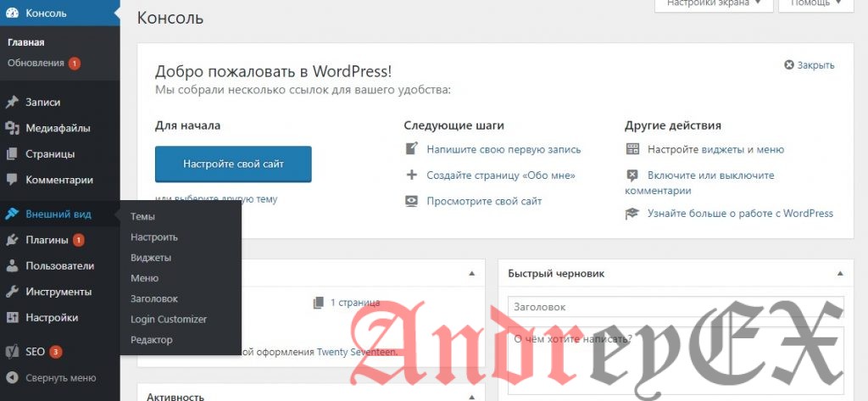
Task: Open the 1 страница link
Action: (355, 303)
